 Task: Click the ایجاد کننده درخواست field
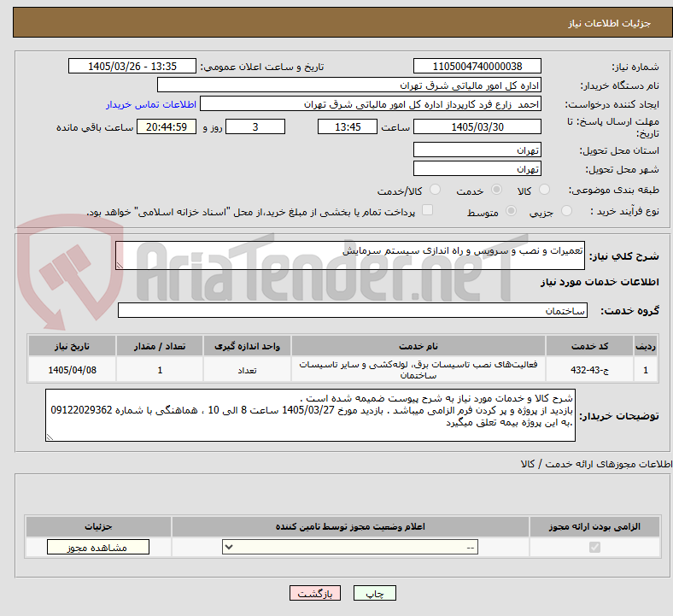tap(371, 104)
